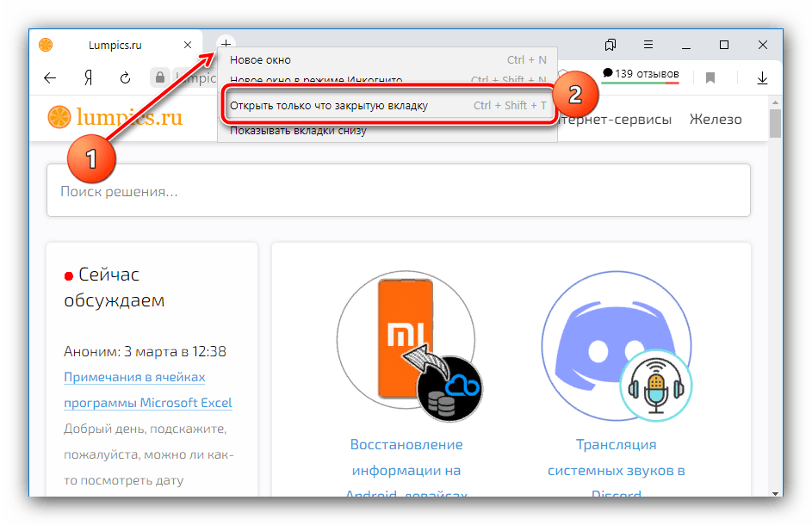Screen dimensions: 812x525
Task: Open the downloads arrow icon
Action: pyautogui.click(x=761, y=78)
